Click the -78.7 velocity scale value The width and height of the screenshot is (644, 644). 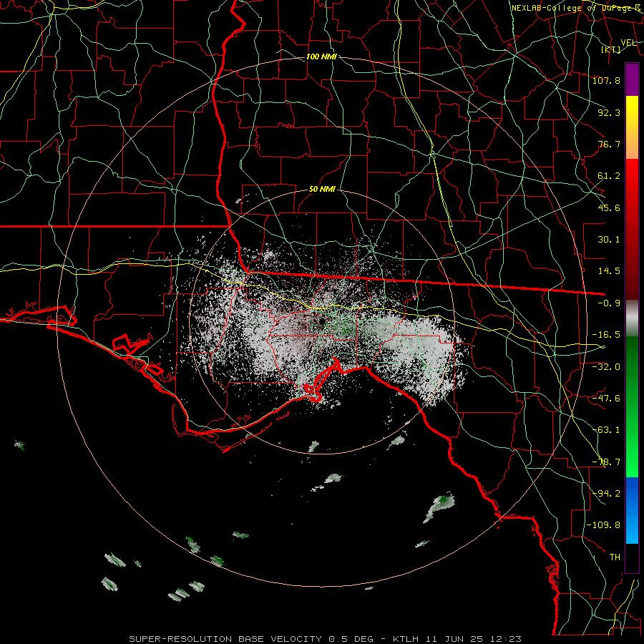[606, 462]
